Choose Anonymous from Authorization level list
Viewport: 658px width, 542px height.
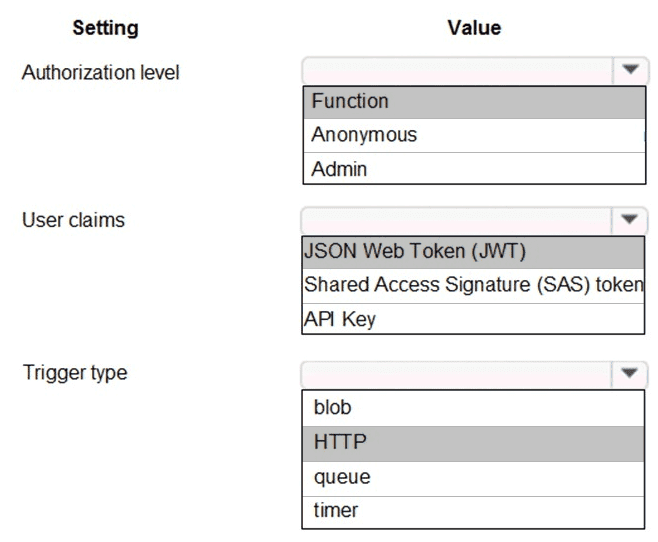tap(474, 135)
